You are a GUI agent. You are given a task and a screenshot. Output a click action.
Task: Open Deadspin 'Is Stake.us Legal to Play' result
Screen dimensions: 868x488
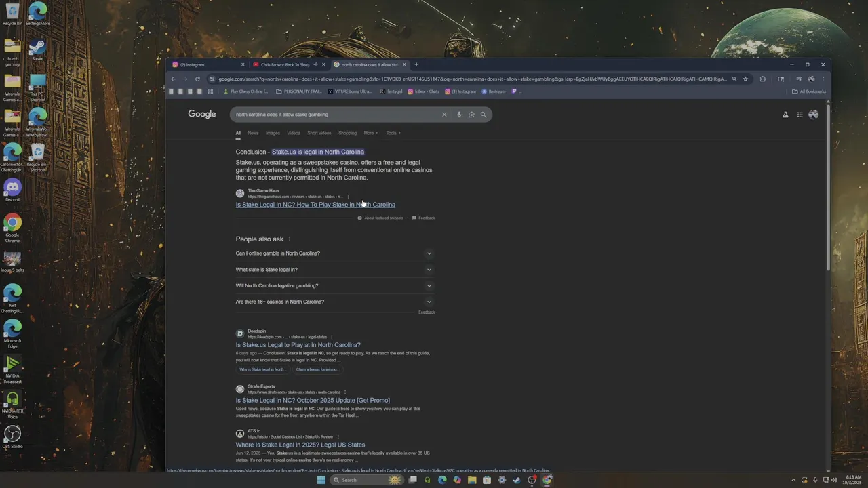(x=298, y=345)
